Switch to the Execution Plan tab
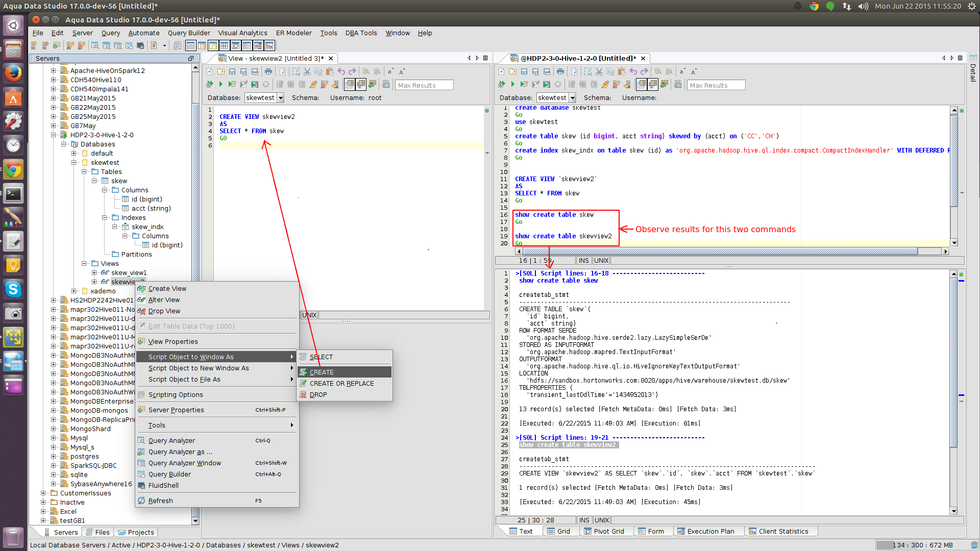Viewport: 980px width, 551px height. [710, 531]
